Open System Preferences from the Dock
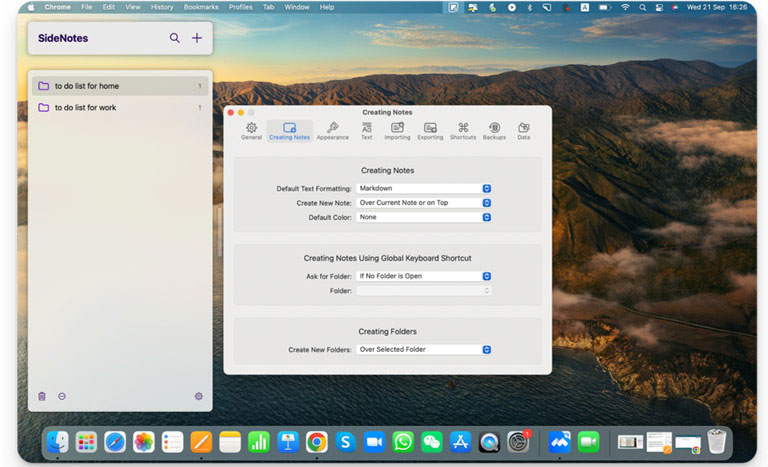The image size is (768, 467). coord(518,442)
